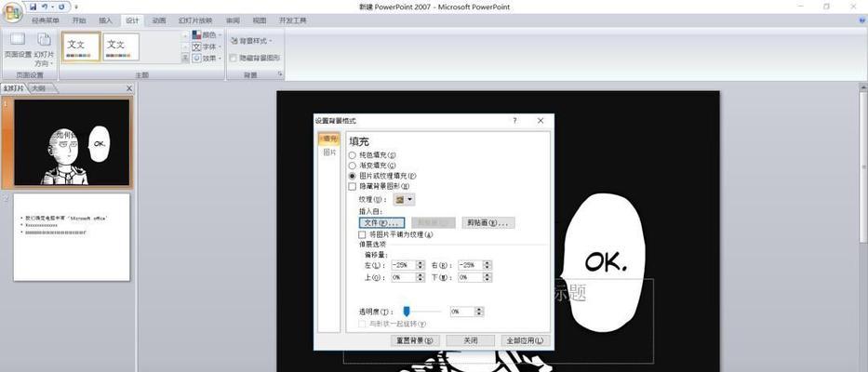Select slide 2 thumbnail
Image resolution: width=868 pixels, height=372 pixels.
72,237
